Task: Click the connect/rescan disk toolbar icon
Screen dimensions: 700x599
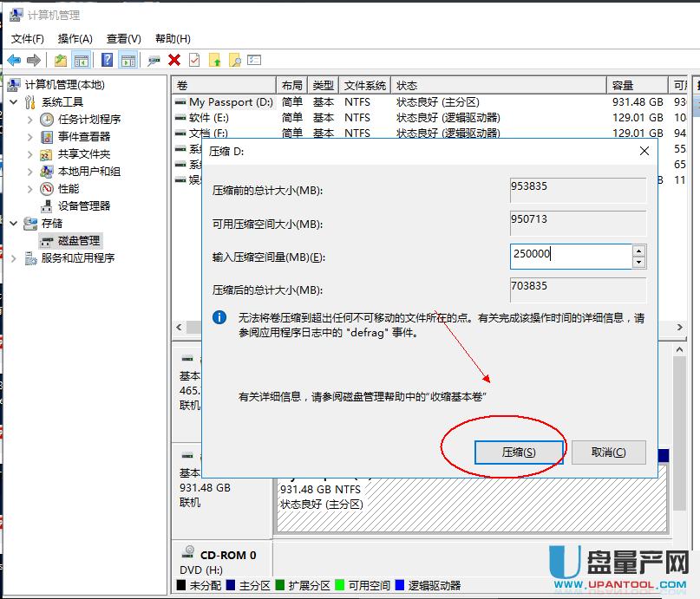Action: click(x=154, y=60)
